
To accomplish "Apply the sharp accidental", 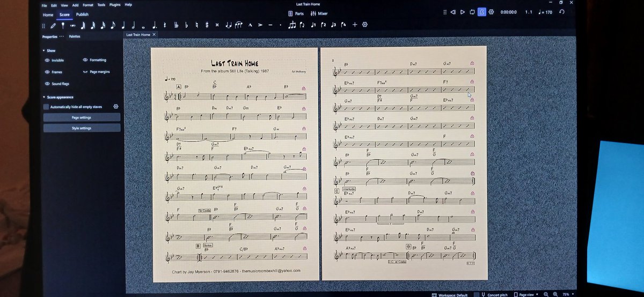I will 207,25.
